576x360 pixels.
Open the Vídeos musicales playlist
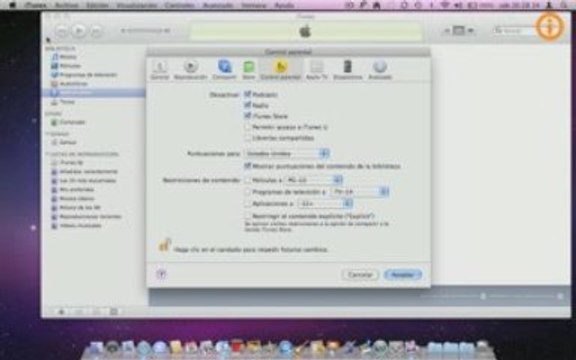pyautogui.click(x=76, y=226)
